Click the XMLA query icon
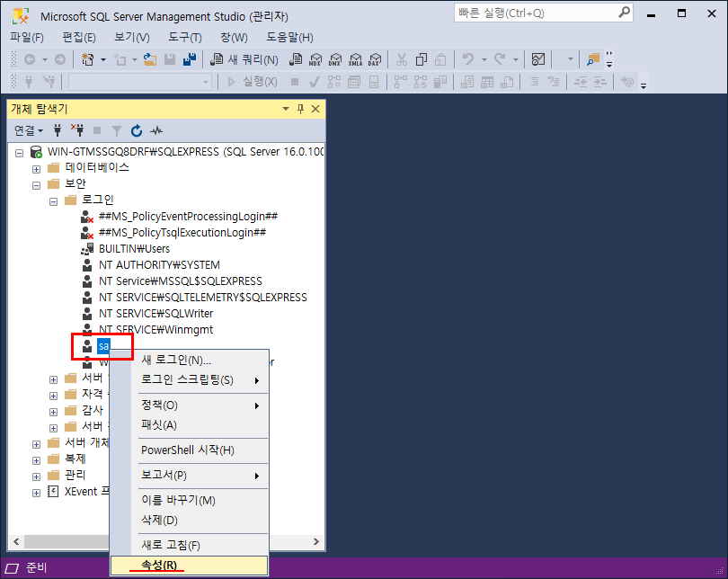The width and height of the screenshot is (728, 579). 355,59
